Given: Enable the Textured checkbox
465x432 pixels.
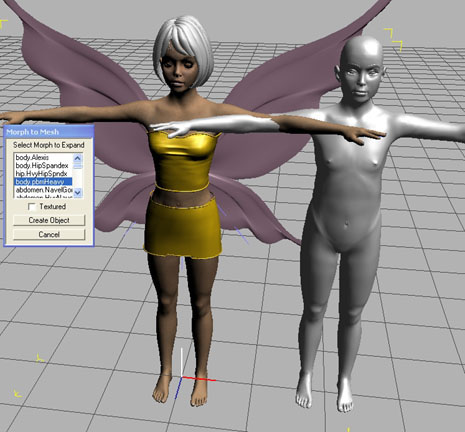Looking at the screenshot, I should click(32, 207).
